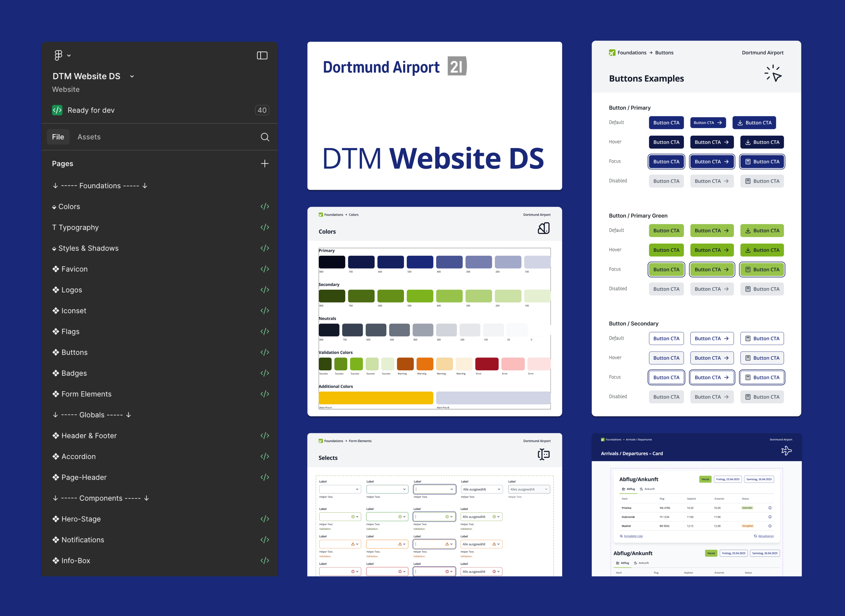The height and width of the screenshot is (616, 845).
Task: Open the Typography page
Action: pos(75,227)
